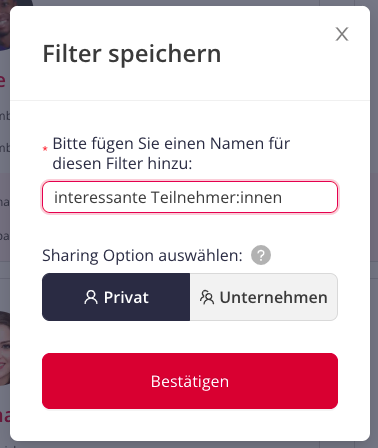Focus the filter name input field
The image size is (378, 448).
[x=190, y=197]
